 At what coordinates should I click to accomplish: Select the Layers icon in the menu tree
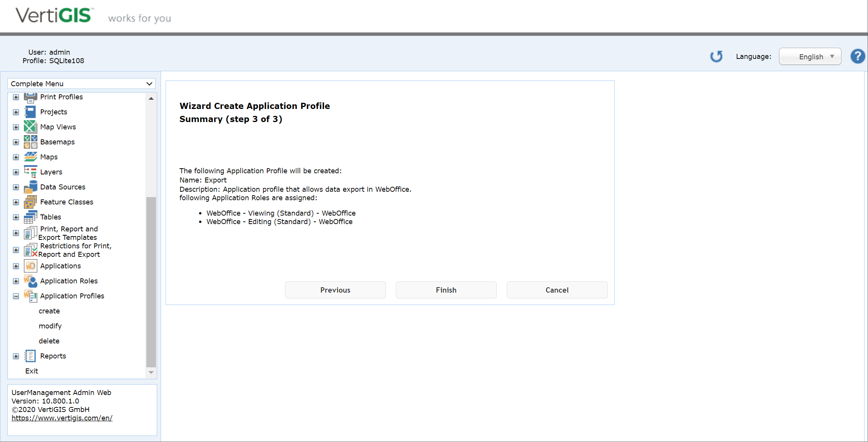tap(30, 172)
